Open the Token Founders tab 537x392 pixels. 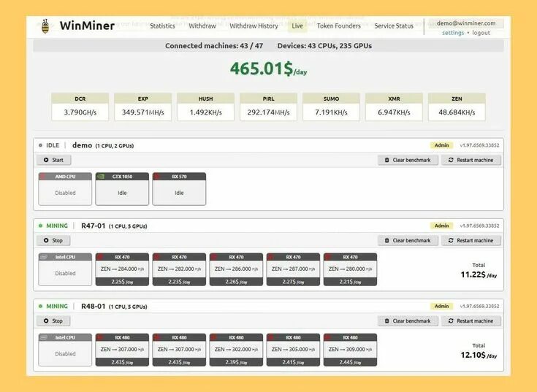[339, 26]
